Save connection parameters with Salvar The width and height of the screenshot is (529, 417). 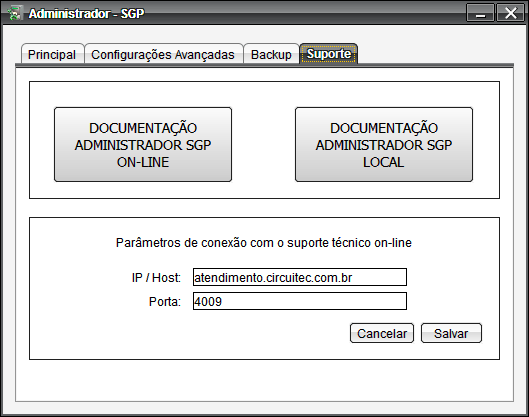point(451,333)
